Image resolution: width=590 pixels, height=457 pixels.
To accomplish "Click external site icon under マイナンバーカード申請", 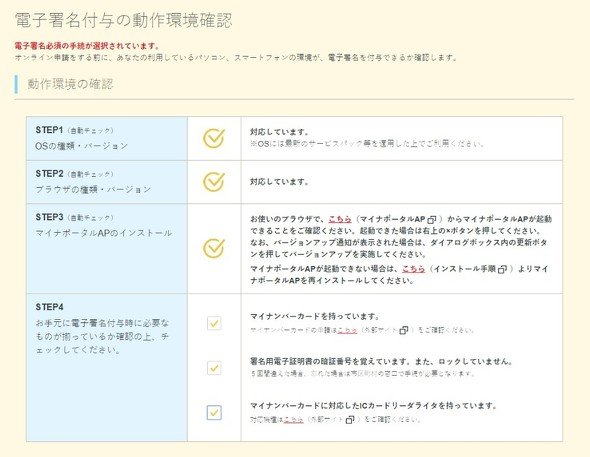I will point(404,330).
